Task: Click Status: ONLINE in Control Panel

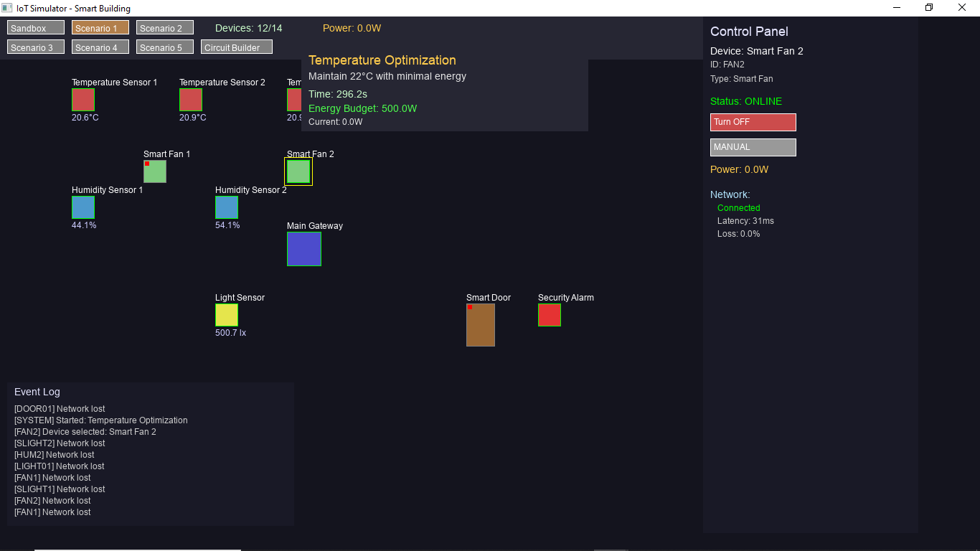Action: (746, 101)
